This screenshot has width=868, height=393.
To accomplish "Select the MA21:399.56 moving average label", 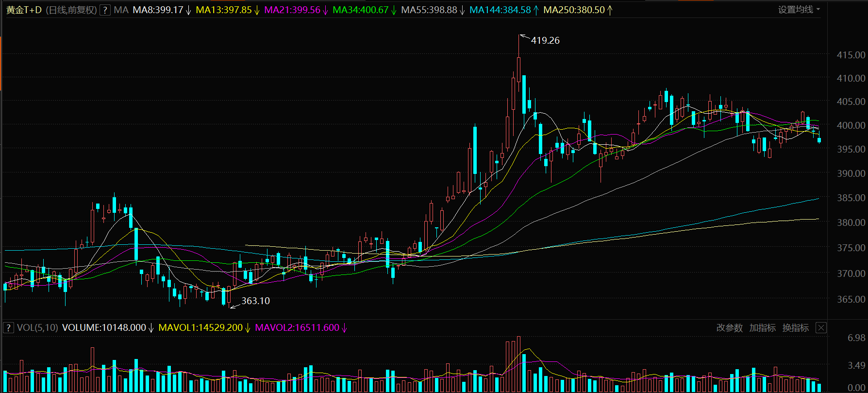I will [292, 10].
